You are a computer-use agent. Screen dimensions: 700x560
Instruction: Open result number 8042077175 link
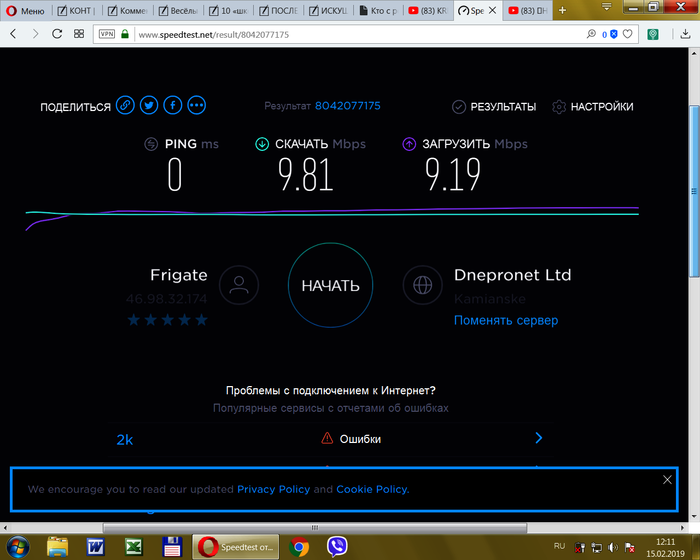tap(348, 106)
